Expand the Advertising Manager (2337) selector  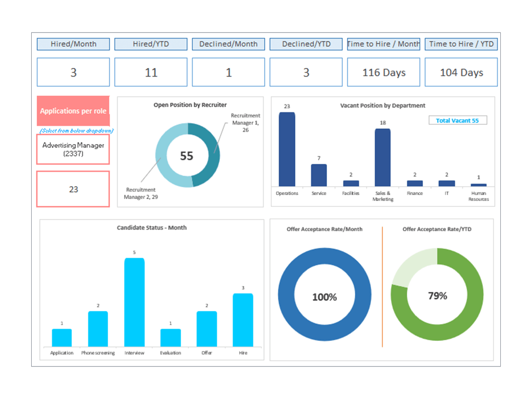point(73,149)
